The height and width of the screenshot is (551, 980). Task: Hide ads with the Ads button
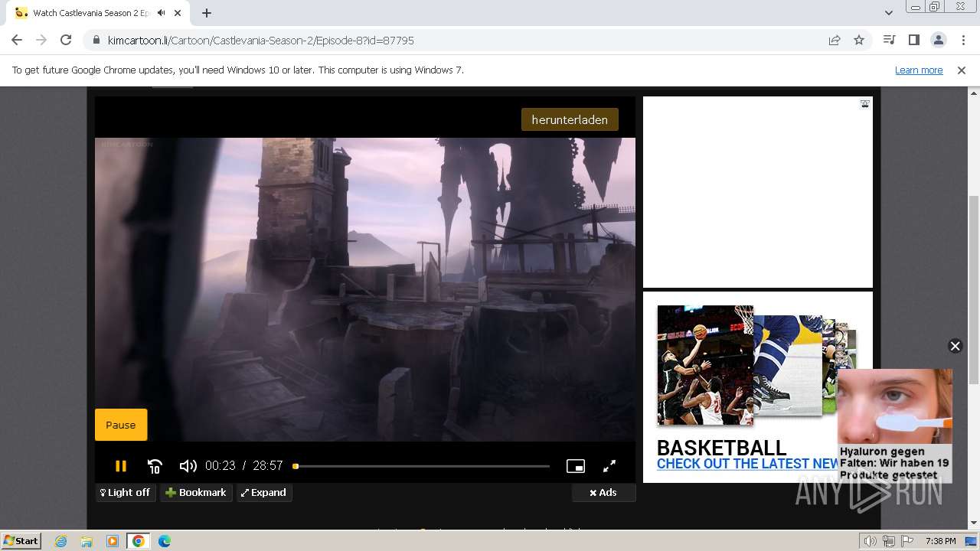(603, 493)
